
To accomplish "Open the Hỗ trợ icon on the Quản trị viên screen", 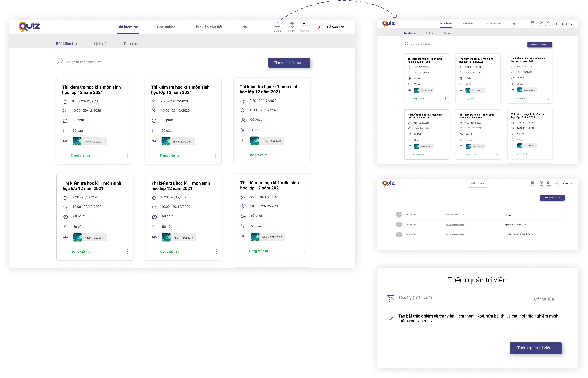I will [541, 182].
